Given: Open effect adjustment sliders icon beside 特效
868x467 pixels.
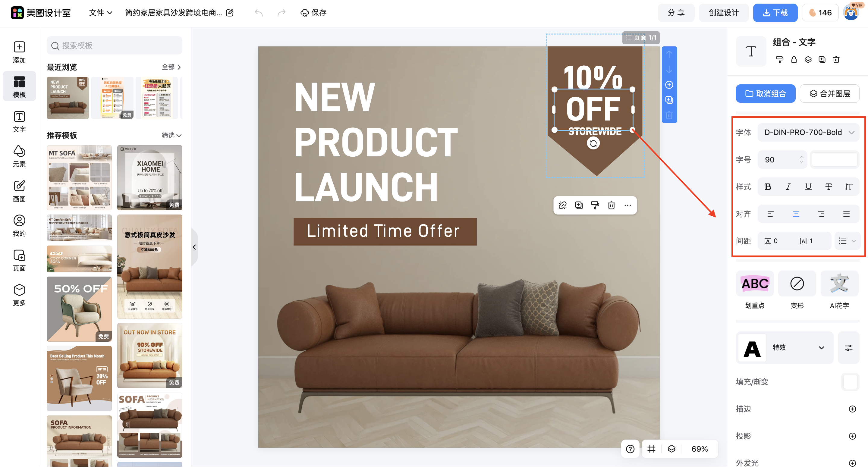Looking at the screenshot, I should click(x=848, y=348).
